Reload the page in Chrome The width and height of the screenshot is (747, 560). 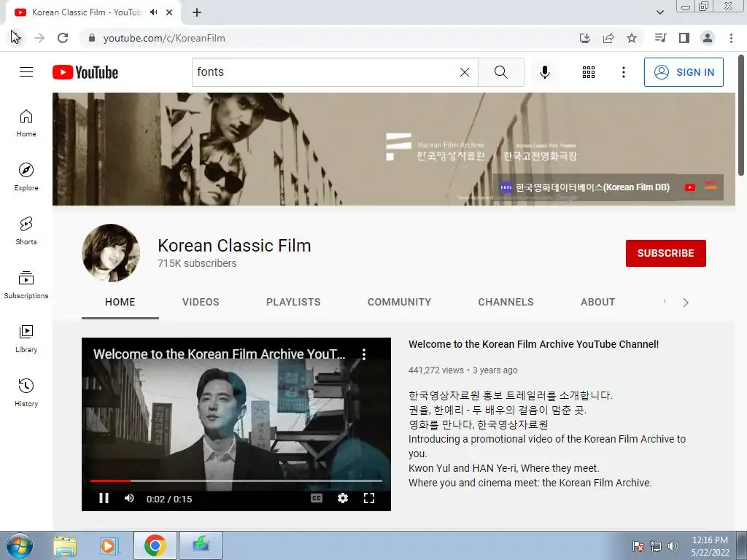pos(63,38)
